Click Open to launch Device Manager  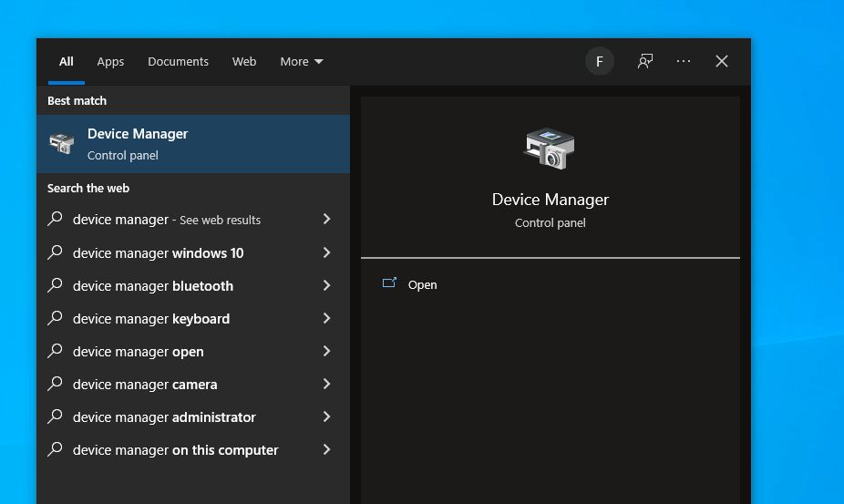pos(423,285)
